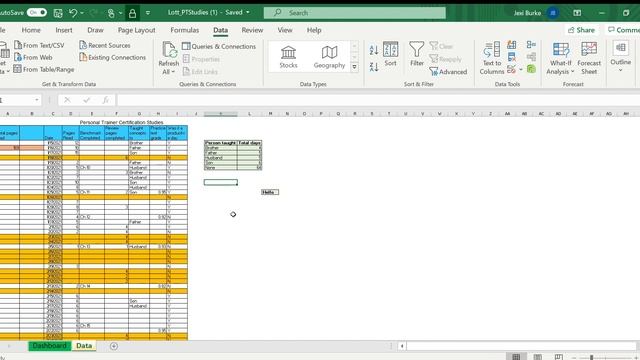Viewport: 640px width, 360px height.
Task: Toggle the Queries & Connections pane
Action: tap(219, 47)
